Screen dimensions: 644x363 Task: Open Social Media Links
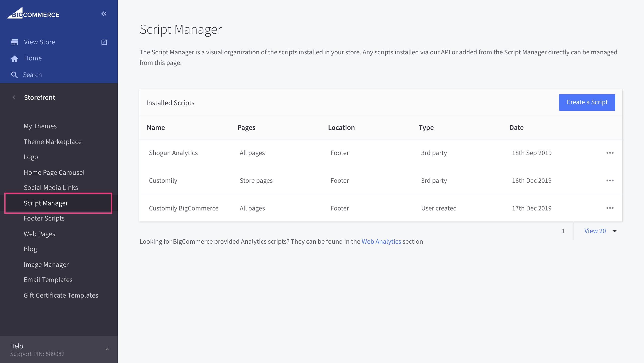51,188
